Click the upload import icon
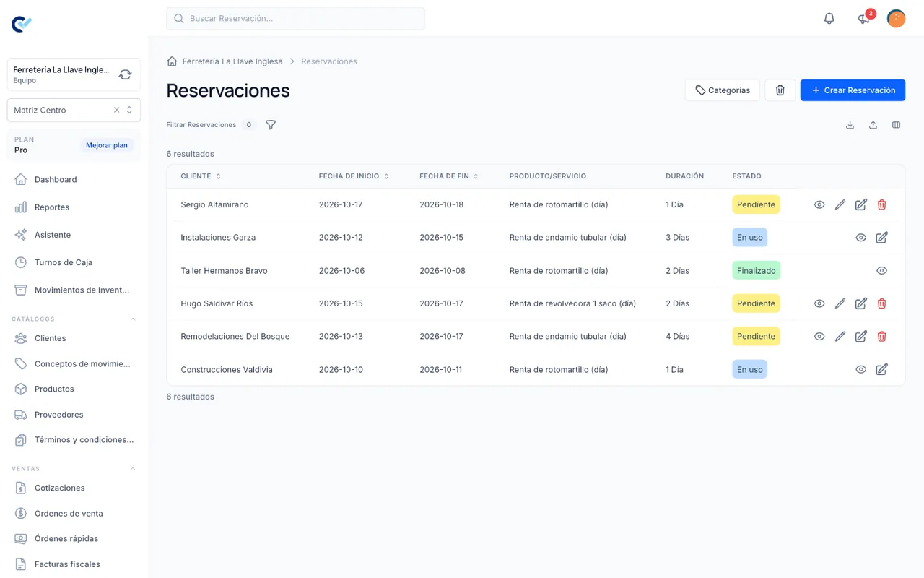Screen dimensions: 924x578 tap(873, 125)
